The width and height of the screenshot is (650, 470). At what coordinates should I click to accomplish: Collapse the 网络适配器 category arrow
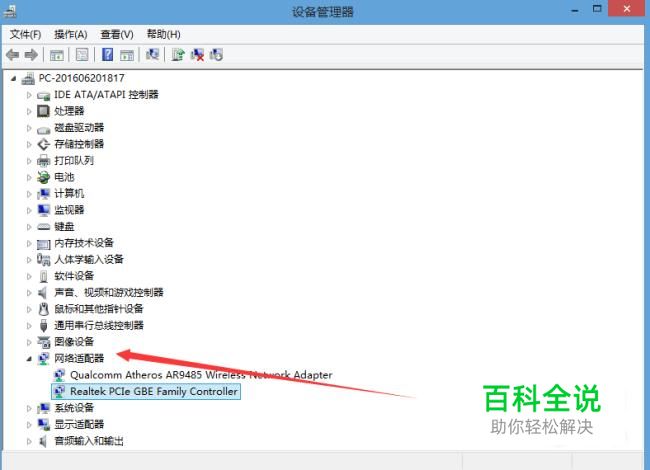(x=29, y=359)
